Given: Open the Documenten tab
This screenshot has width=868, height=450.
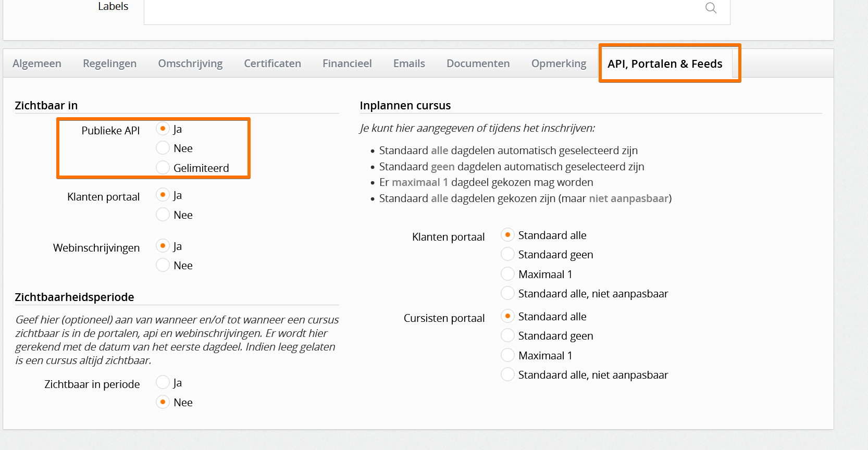Looking at the screenshot, I should tap(478, 64).
